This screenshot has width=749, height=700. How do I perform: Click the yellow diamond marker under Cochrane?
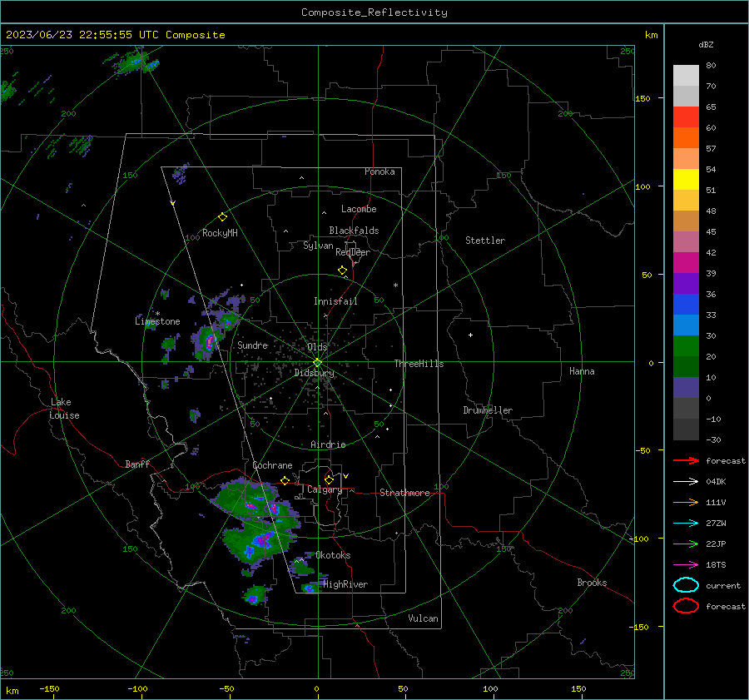(285, 480)
